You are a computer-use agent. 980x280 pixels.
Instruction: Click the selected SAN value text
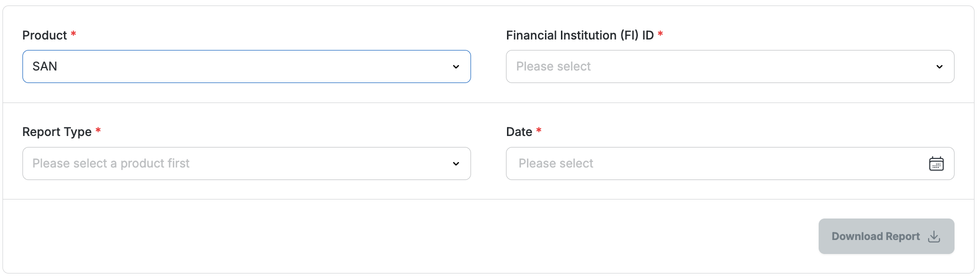[x=45, y=66]
